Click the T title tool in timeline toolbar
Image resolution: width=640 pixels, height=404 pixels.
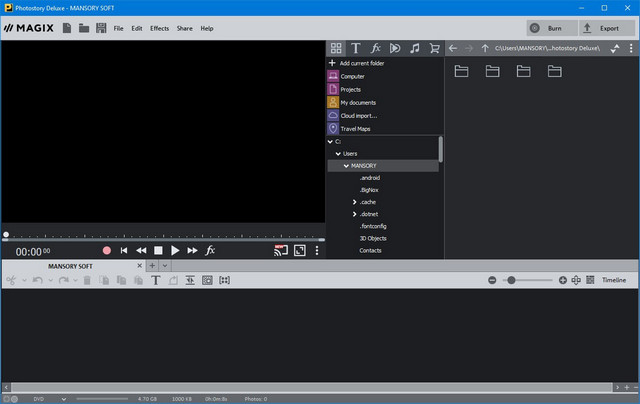tap(156, 281)
